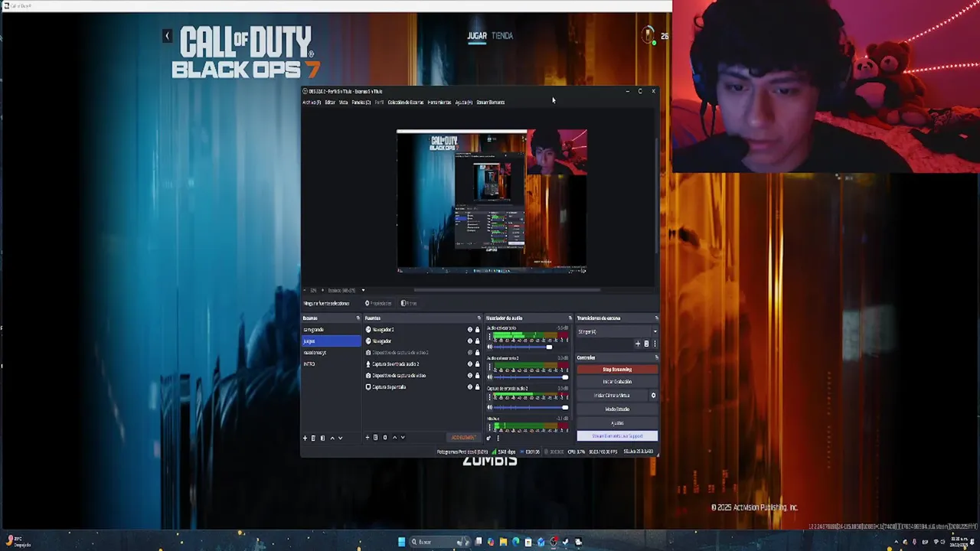980x551 pixels.
Task: Click the OBS preview canvas thumbnail
Action: click(x=492, y=201)
